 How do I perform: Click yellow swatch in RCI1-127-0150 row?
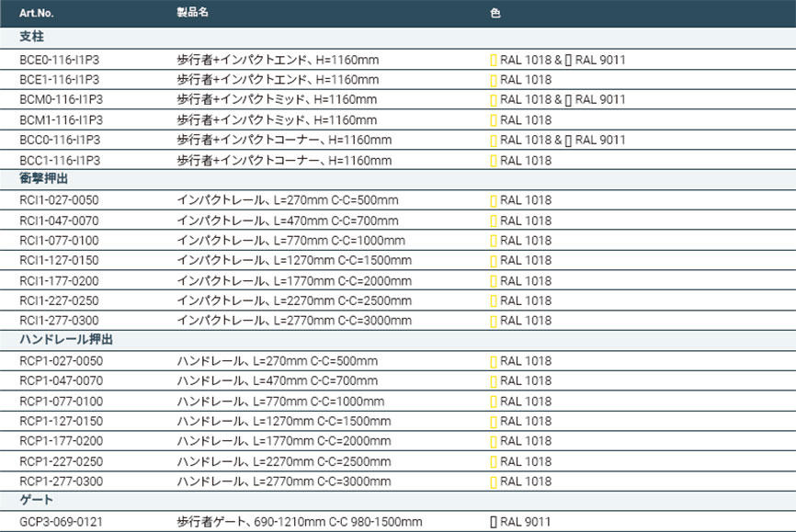tap(494, 261)
